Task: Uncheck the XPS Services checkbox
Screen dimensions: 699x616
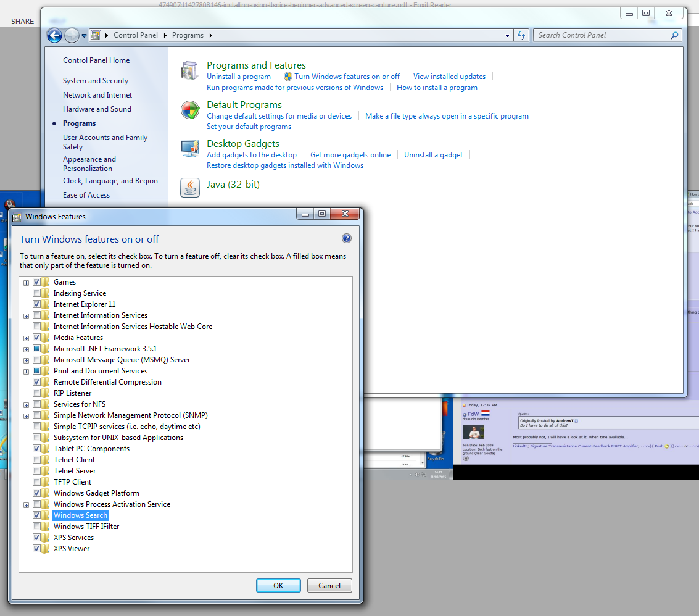Action: pos(36,538)
